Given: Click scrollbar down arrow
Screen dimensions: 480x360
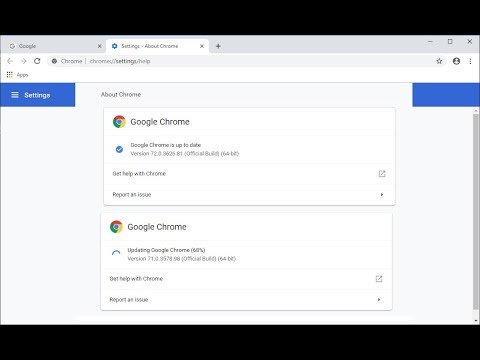Looking at the screenshot, I should pyautogui.click(x=476, y=321).
